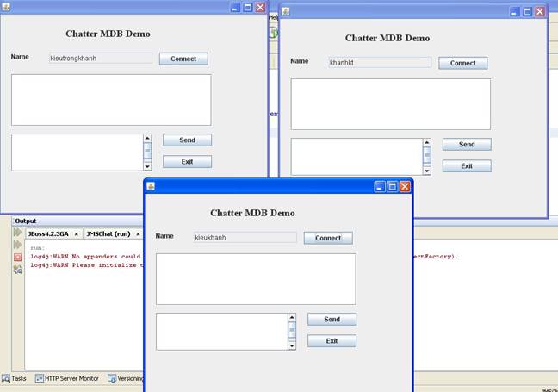Image resolution: width=558 pixels, height=392 pixels.
Task: Click the message input box in kieukhanh window
Action: [x=221, y=332]
